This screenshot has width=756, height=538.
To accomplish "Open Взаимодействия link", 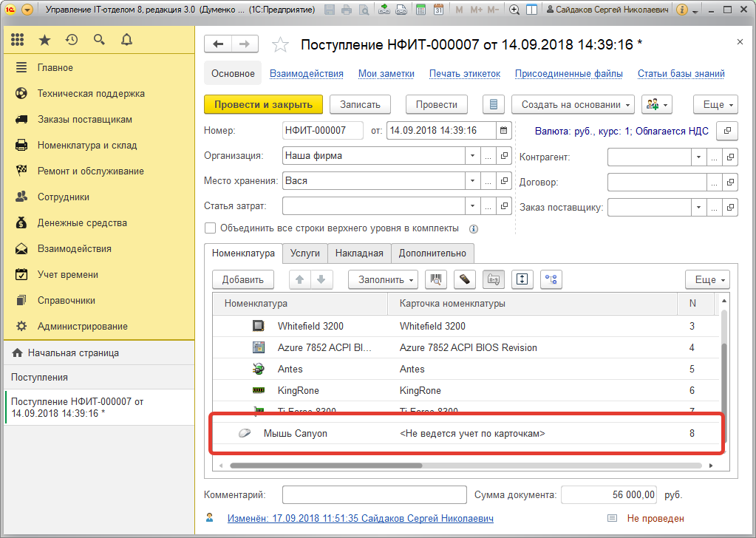I will pyautogui.click(x=307, y=74).
